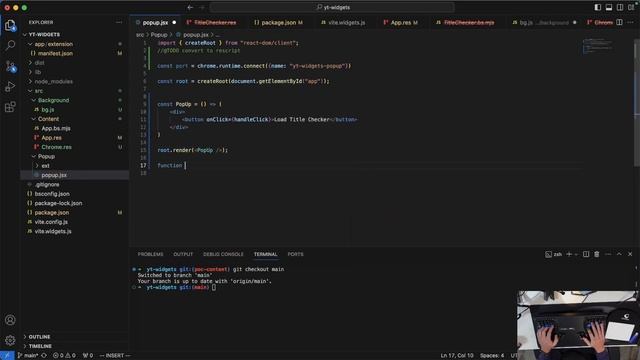Go forward with the navigation arrow
640x360 pixels.
[x=202, y=7]
